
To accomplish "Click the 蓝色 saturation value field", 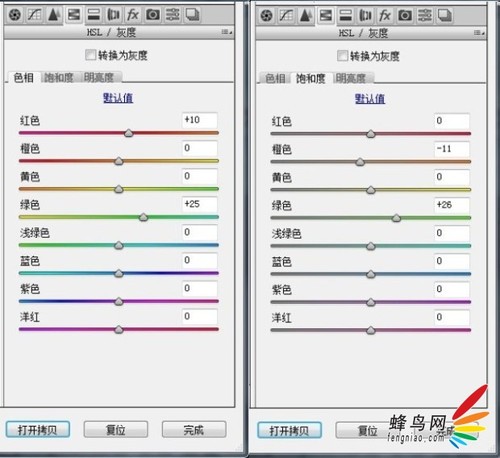I will tap(452, 261).
